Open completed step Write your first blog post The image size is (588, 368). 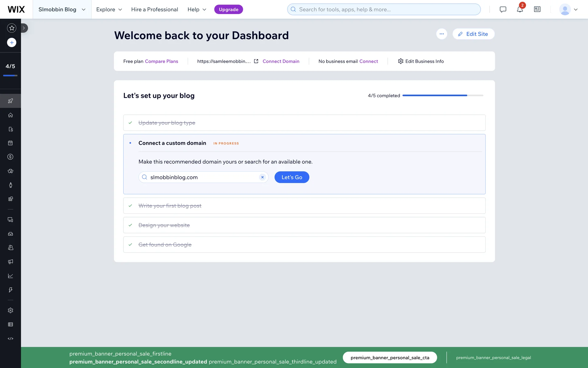coord(170,206)
